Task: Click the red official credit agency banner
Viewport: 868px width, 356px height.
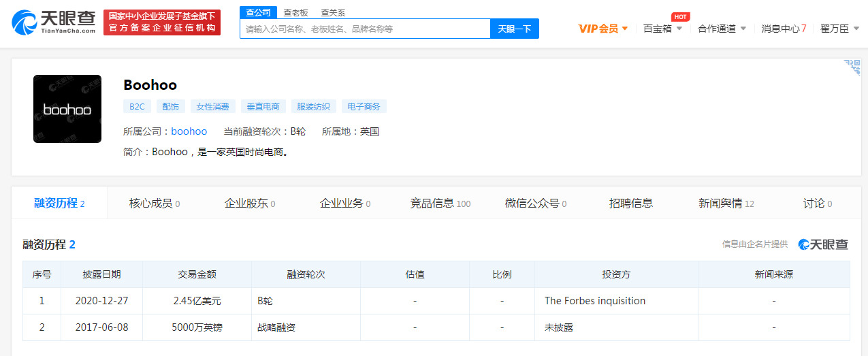Action: [x=162, y=22]
